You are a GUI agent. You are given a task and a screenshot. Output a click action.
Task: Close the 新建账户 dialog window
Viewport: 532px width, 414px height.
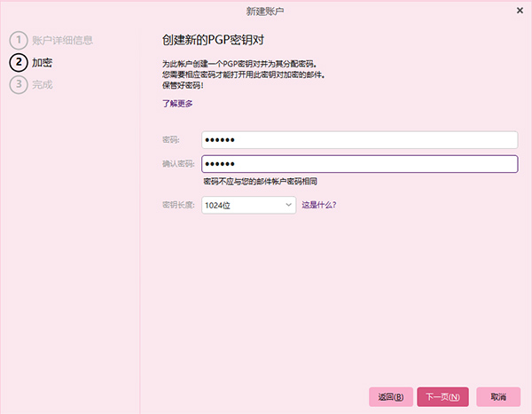tap(518, 11)
